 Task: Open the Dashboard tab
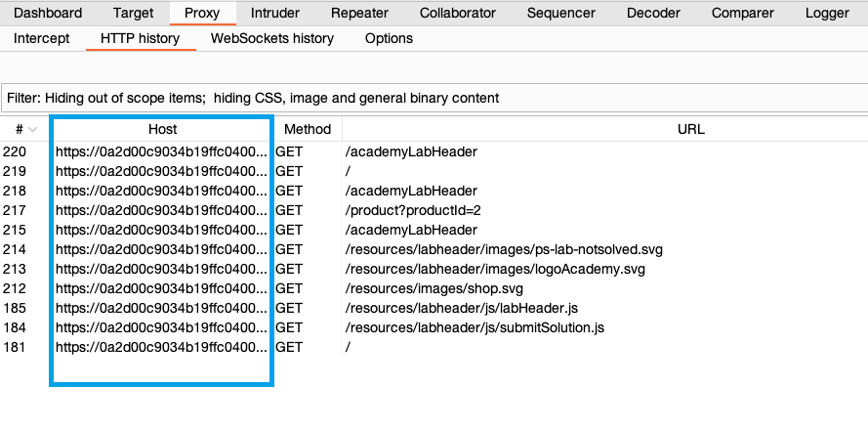coord(48,14)
